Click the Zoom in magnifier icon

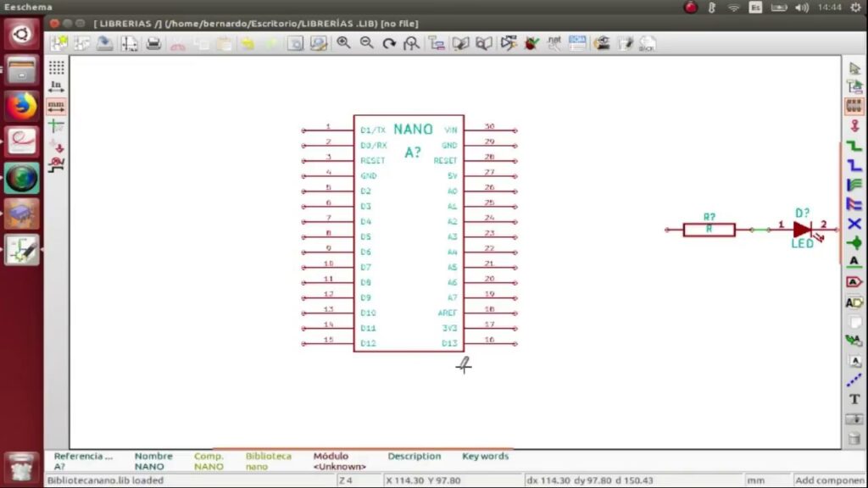(x=343, y=42)
